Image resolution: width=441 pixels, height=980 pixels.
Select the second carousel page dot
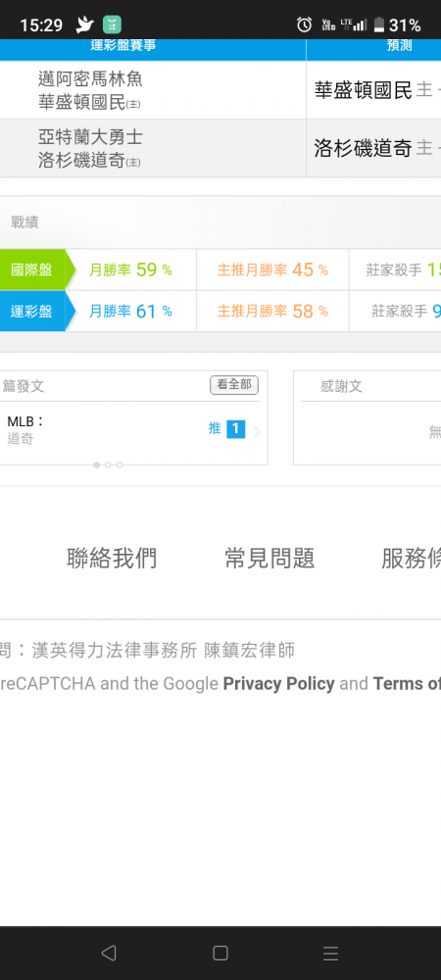(108, 465)
